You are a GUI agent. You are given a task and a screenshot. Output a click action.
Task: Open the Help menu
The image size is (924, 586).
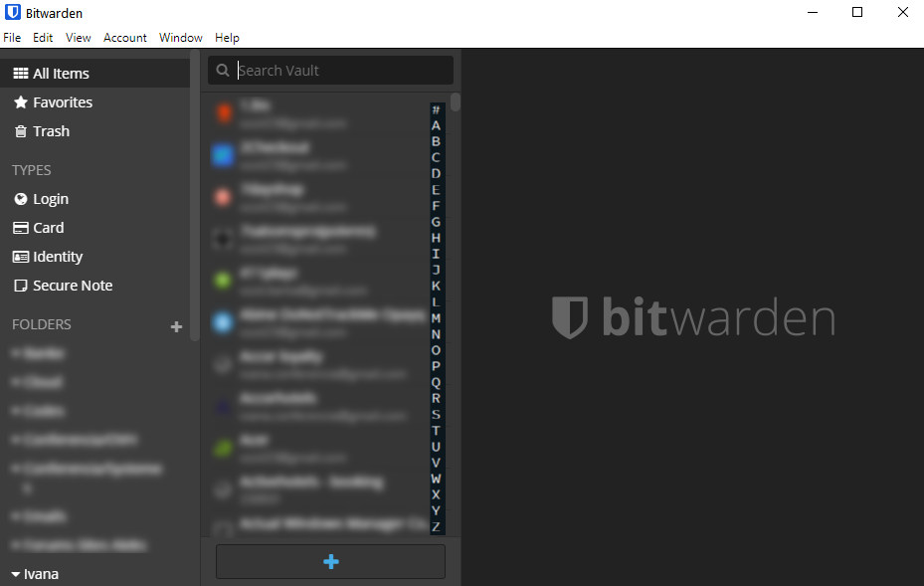227,38
